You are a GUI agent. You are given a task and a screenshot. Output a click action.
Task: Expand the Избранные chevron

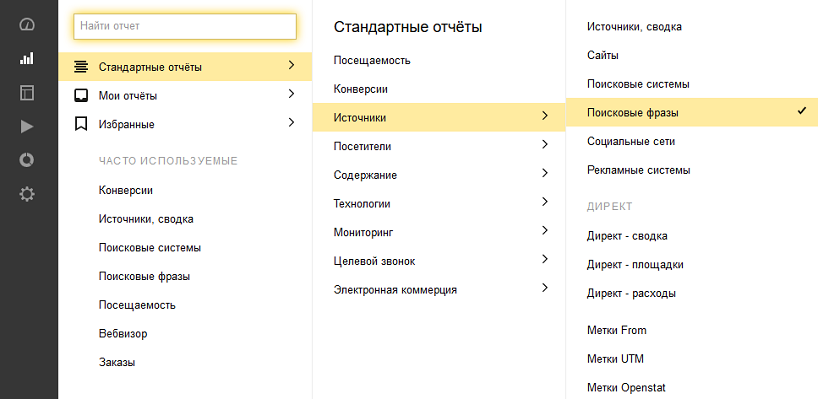tap(292, 123)
